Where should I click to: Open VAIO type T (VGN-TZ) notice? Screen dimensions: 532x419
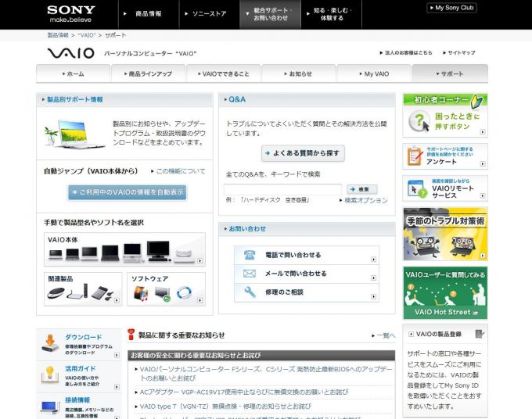[x=225, y=406]
